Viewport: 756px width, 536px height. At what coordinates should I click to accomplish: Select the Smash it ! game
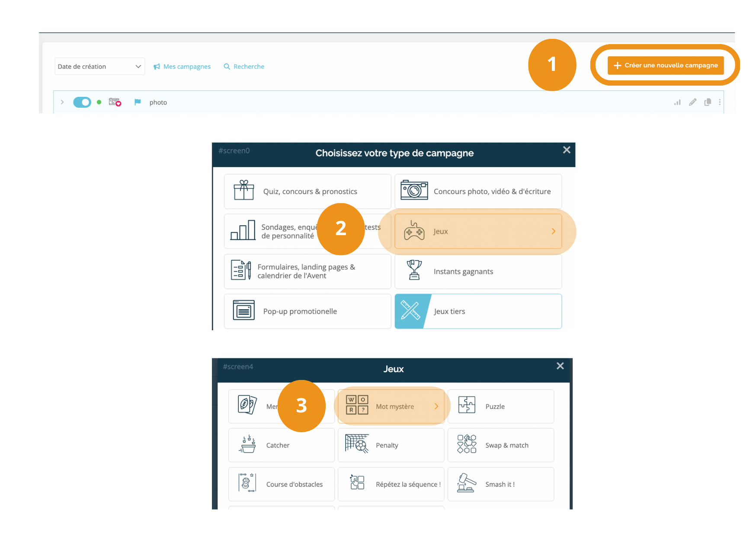tap(501, 484)
